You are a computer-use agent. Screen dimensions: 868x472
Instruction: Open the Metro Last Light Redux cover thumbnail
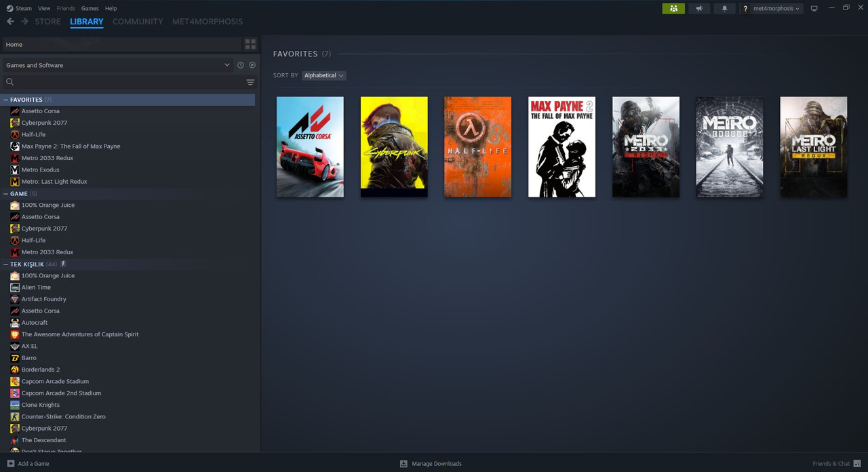click(814, 146)
